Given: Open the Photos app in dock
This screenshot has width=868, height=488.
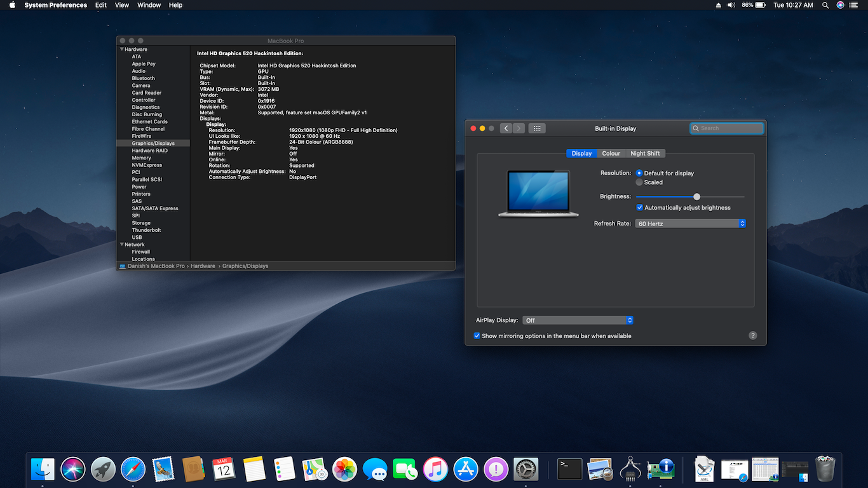Looking at the screenshot, I should 345,470.
